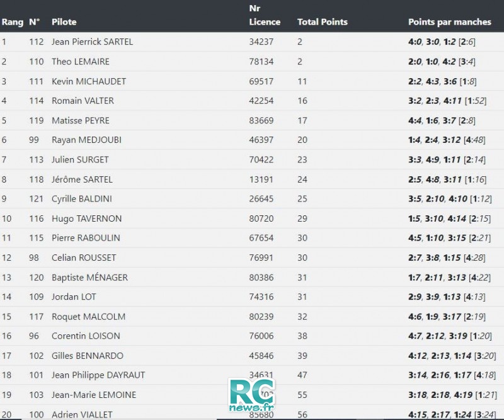This screenshot has height=420, width=504.
Task: Click Rayan MEDJOUBI's name
Action: [x=86, y=140]
